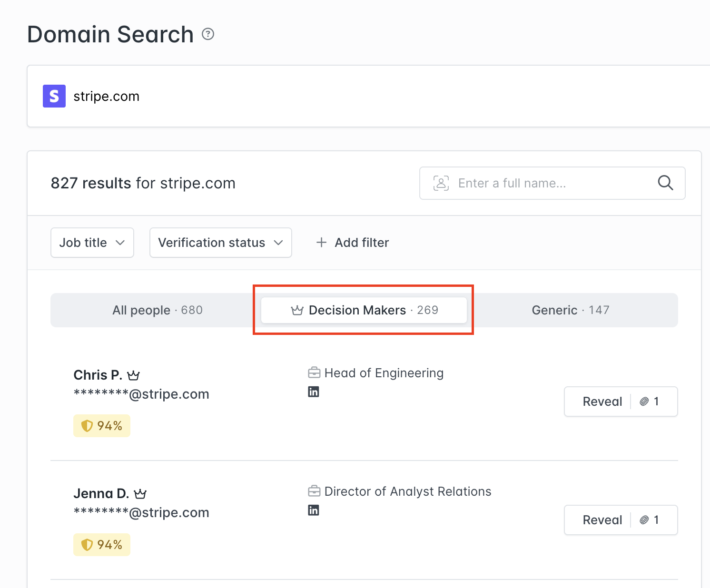Image resolution: width=710 pixels, height=588 pixels.
Task: Click the briefcase icon for Director of Analyst Relations
Action: coord(314,491)
